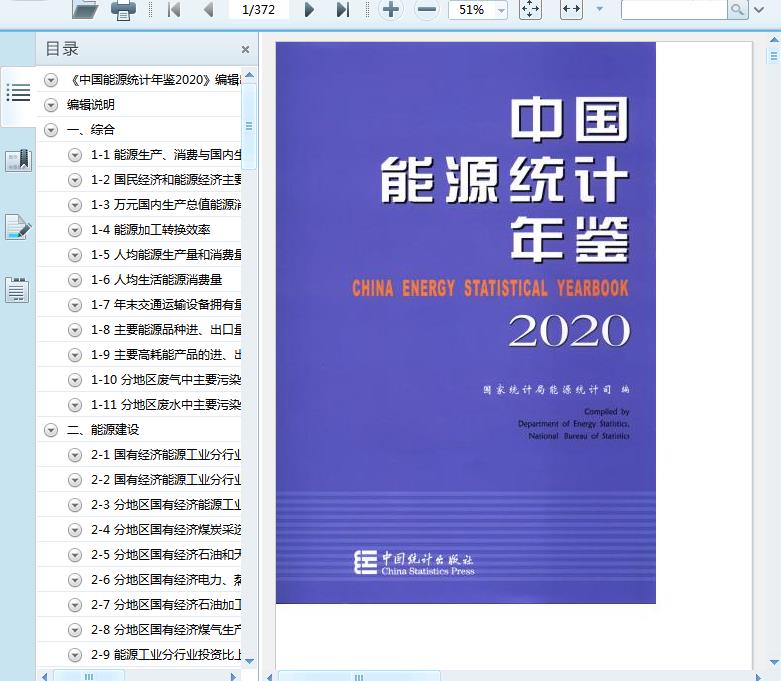The height and width of the screenshot is (681, 781).
Task: Open entry 2-4 分地区国有经济煤炭采选
Action: (x=166, y=530)
